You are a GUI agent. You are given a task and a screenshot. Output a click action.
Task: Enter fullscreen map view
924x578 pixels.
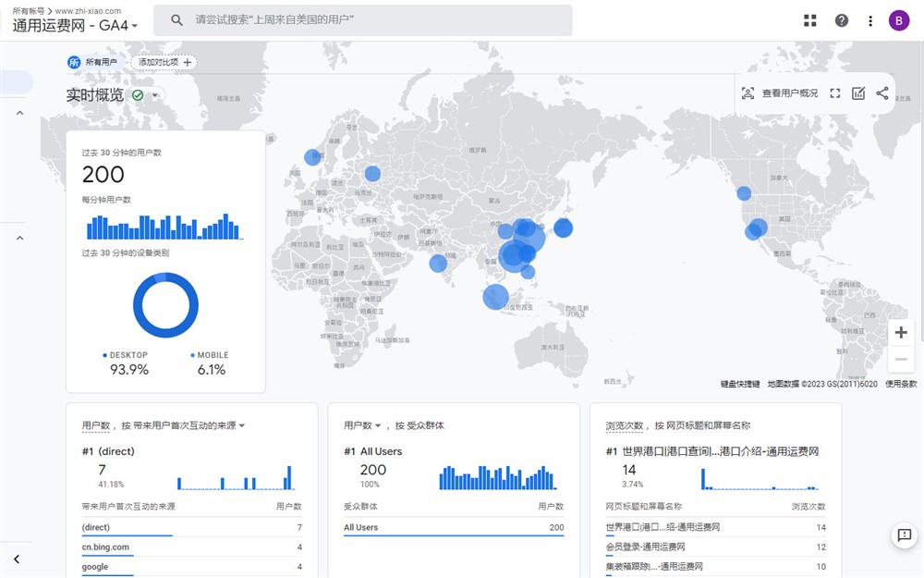[835, 93]
